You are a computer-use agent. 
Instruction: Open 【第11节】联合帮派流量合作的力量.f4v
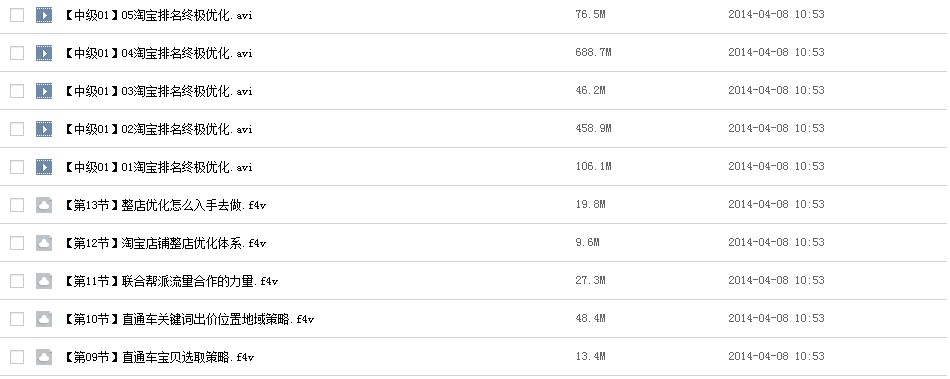click(170, 282)
